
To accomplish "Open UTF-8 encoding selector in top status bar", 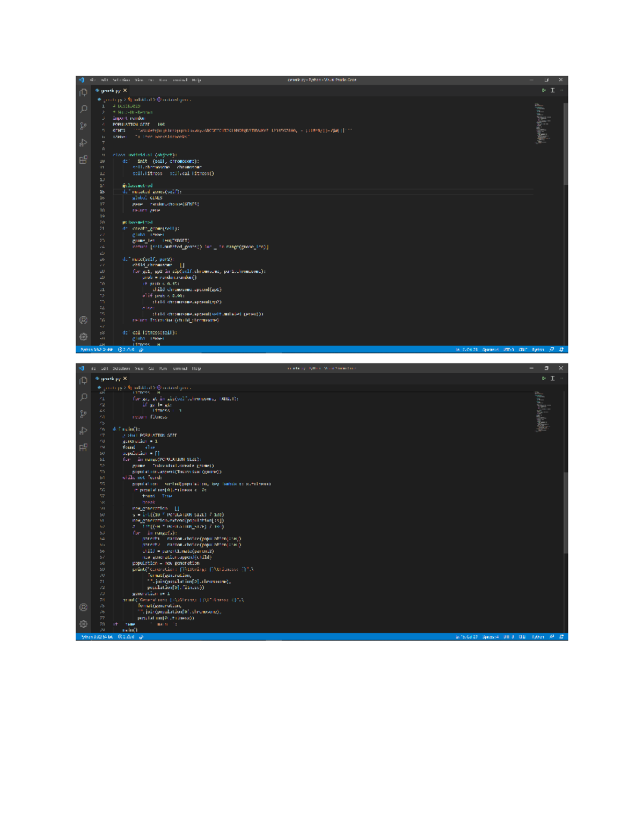I will (508, 350).
